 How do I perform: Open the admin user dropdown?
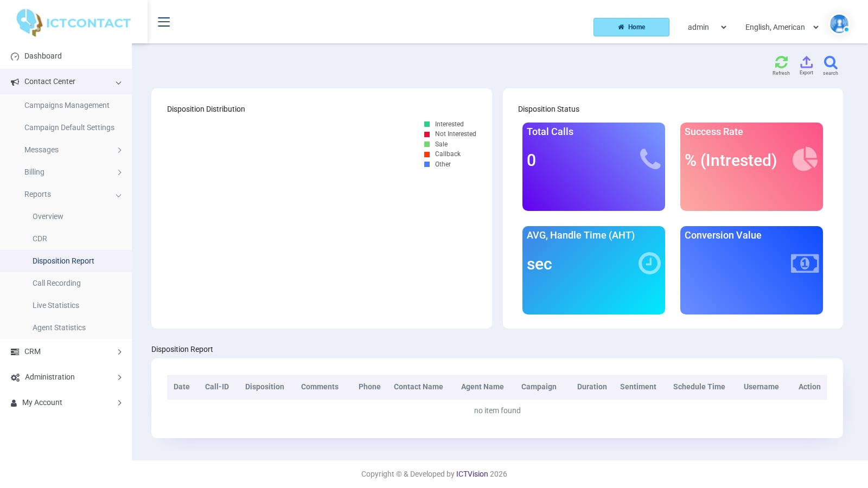[707, 27]
